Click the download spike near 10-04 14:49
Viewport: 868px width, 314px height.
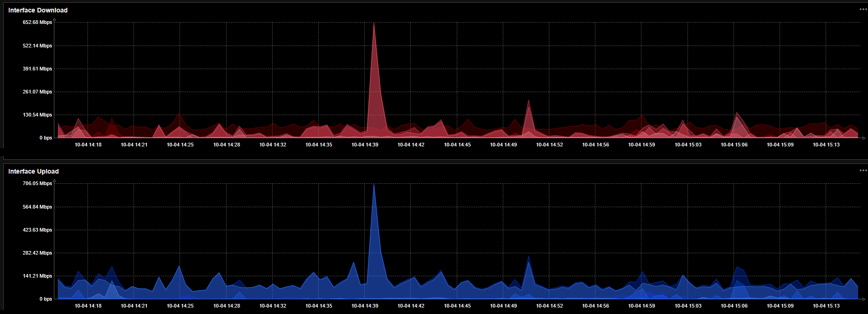[529, 101]
